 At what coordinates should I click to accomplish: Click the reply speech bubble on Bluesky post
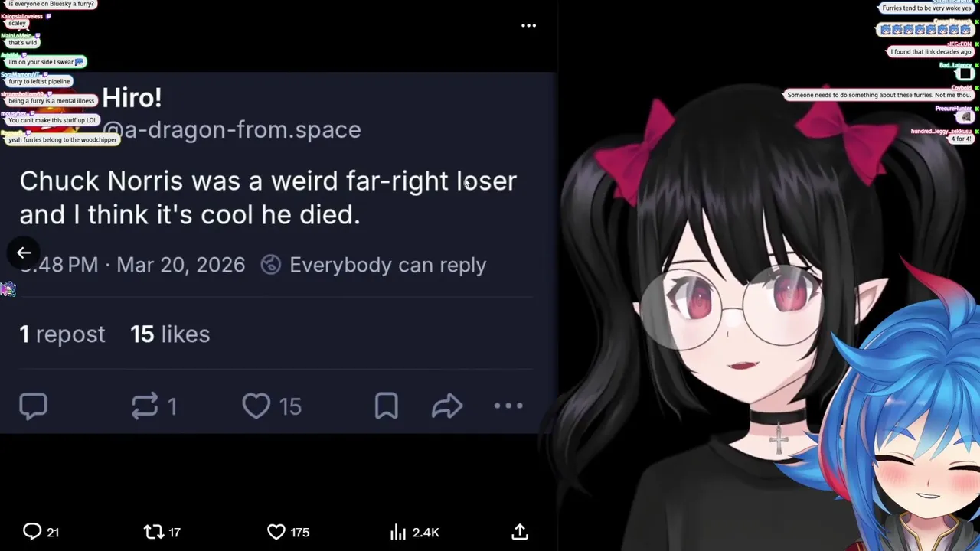[x=33, y=406]
